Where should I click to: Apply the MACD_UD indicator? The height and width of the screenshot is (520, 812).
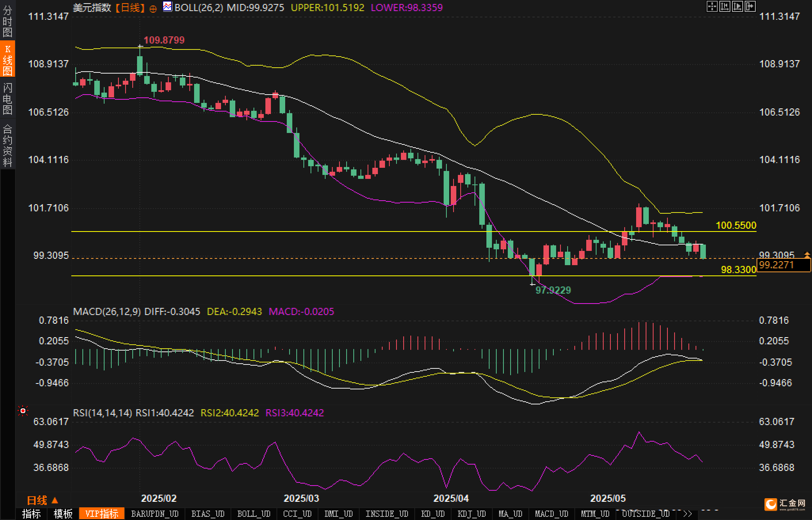(x=552, y=514)
